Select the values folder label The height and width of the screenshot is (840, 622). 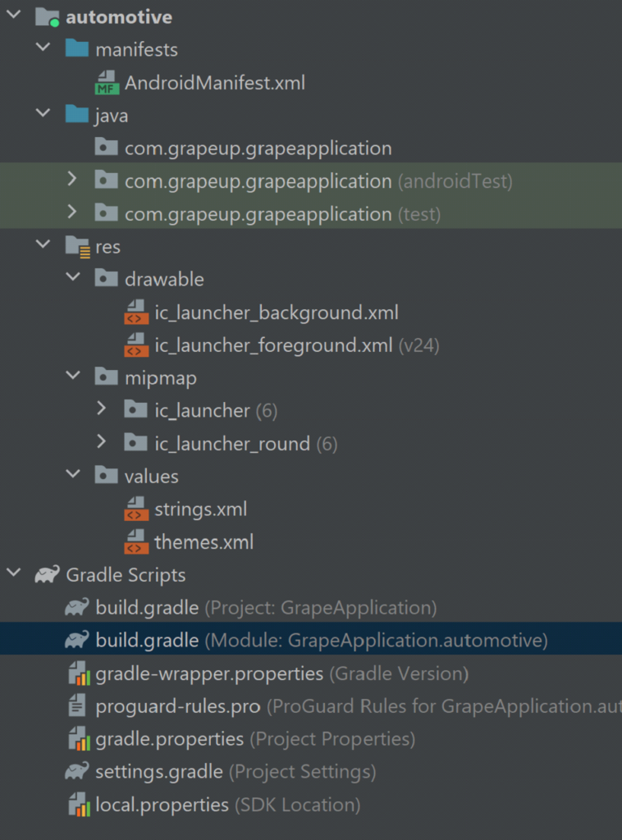coord(152,477)
